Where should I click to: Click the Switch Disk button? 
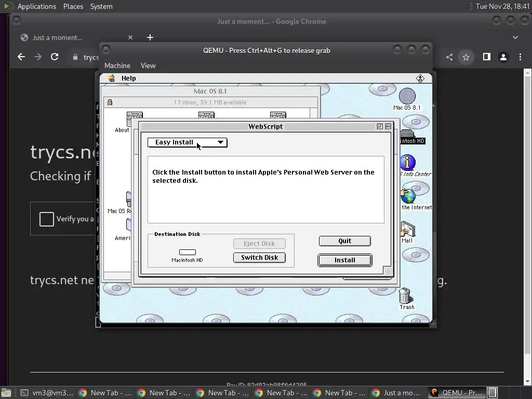coord(259,258)
